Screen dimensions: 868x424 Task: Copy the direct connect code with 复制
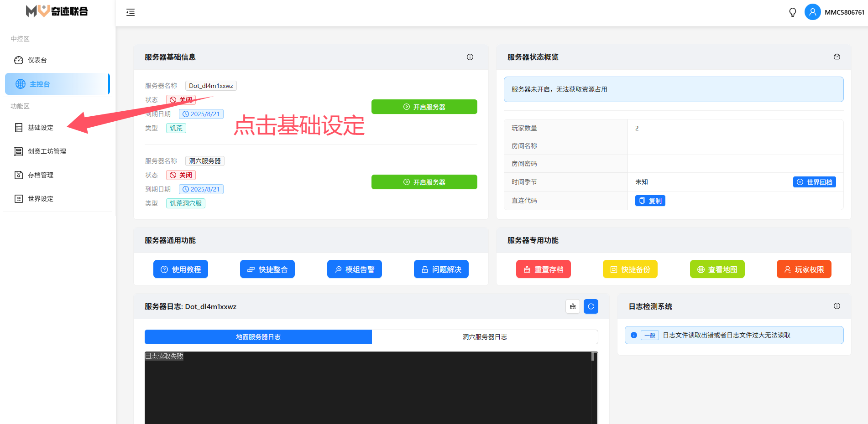tap(650, 201)
